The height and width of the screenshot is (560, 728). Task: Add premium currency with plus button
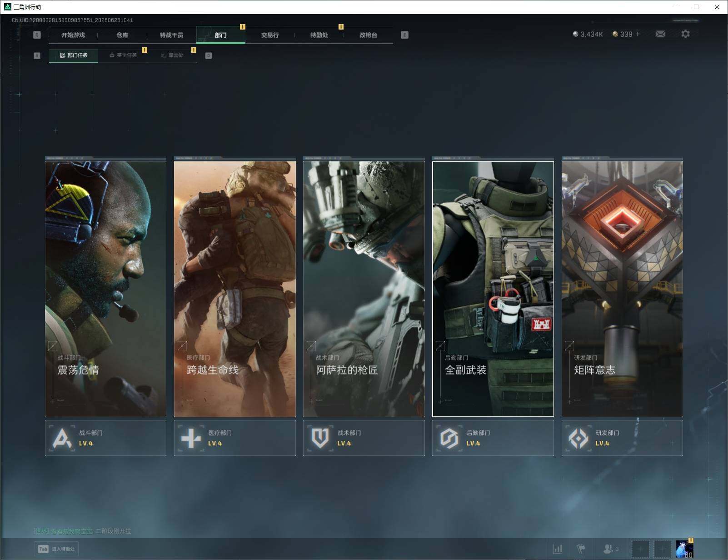click(x=638, y=34)
